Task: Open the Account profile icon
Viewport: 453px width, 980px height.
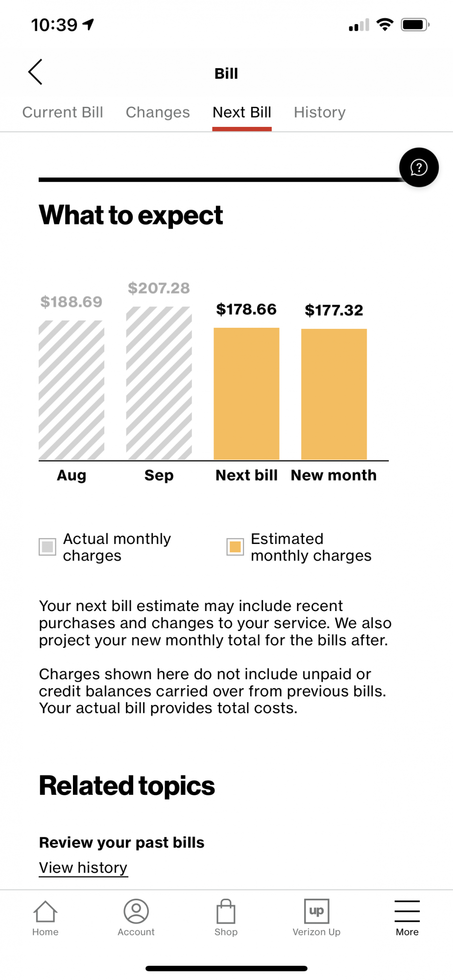Action: [136, 911]
